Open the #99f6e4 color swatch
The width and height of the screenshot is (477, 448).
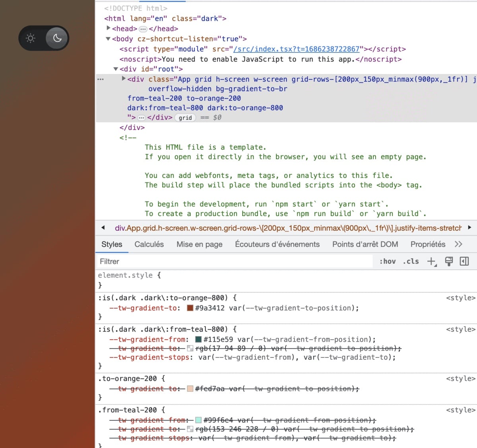click(x=198, y=420)
